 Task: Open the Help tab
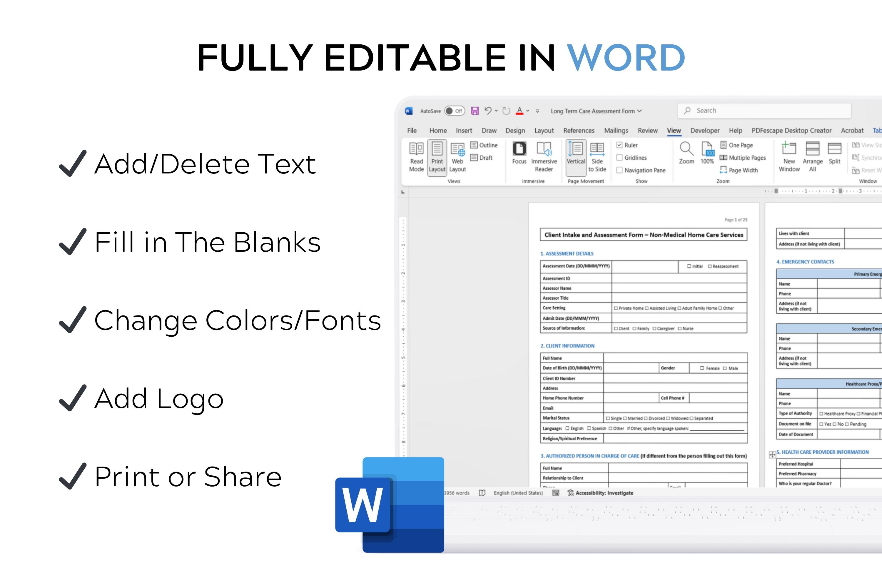[735, 131]
